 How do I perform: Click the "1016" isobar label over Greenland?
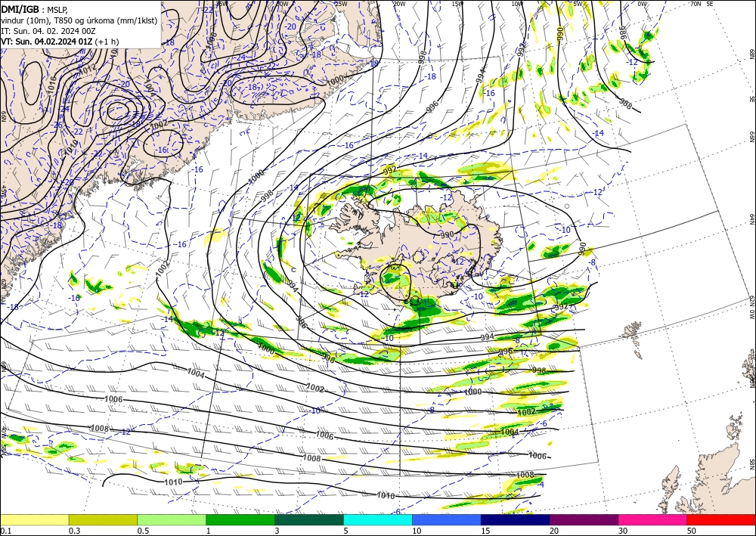52,85
